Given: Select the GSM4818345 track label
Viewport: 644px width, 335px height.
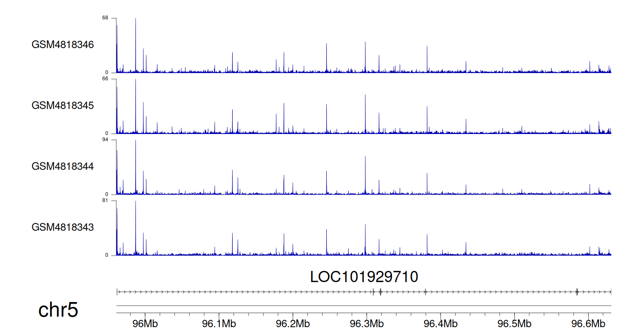Looking at the screenshot, I should [x=63, y=106].
